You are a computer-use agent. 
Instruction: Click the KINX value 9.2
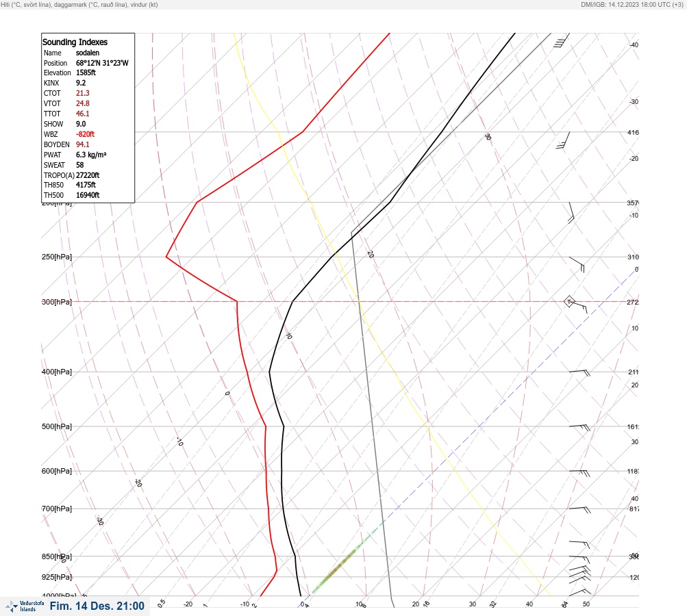(x=81, y=83)
